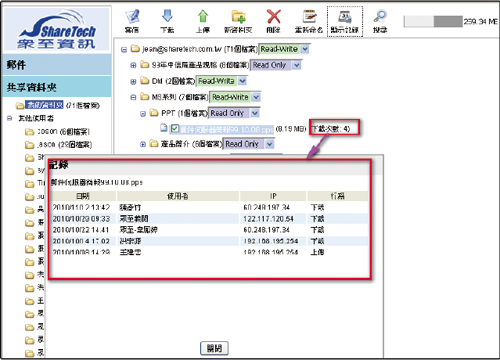
Task: Click the 重新命名 rename icon
Action: (309, 16)
